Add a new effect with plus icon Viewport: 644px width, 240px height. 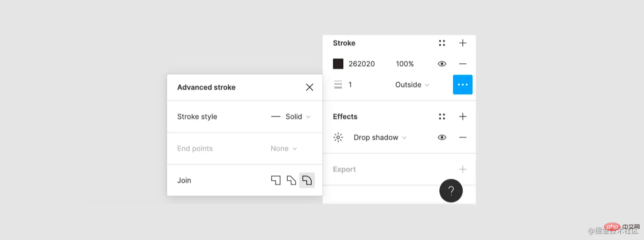(x=462, y=117)
